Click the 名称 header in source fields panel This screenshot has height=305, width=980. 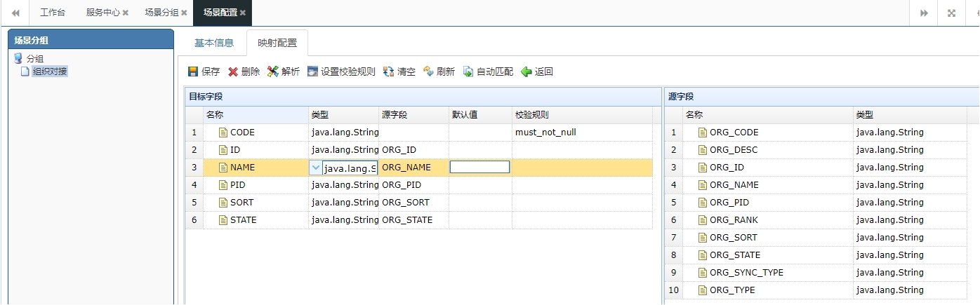click(768, 115)
